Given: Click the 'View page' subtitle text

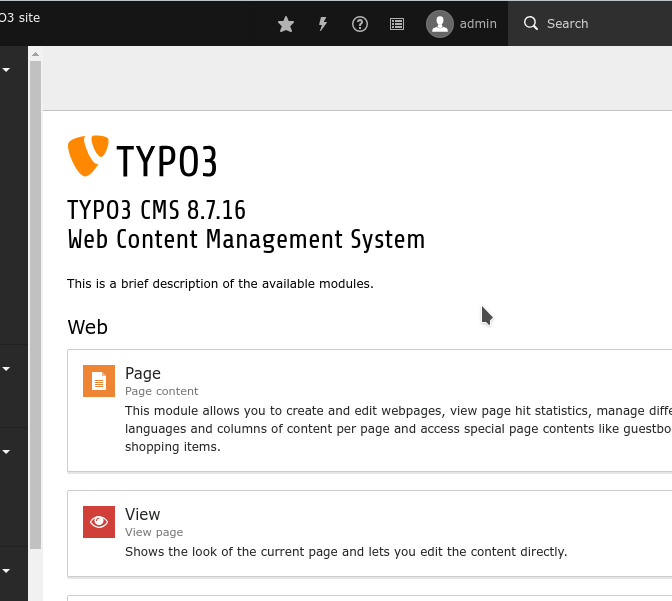Looking at the screenshot, I should point(154,532).
